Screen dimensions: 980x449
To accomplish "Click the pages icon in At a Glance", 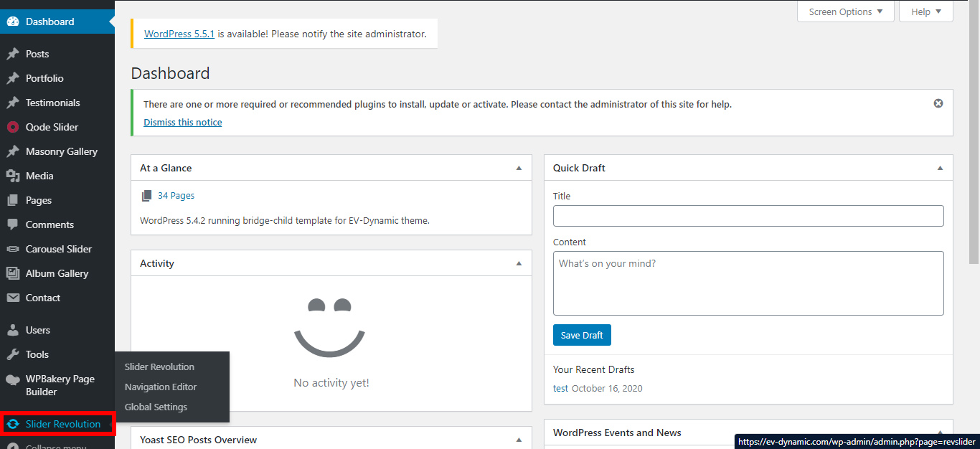I will pyautogui.click(x=147, y=196).
